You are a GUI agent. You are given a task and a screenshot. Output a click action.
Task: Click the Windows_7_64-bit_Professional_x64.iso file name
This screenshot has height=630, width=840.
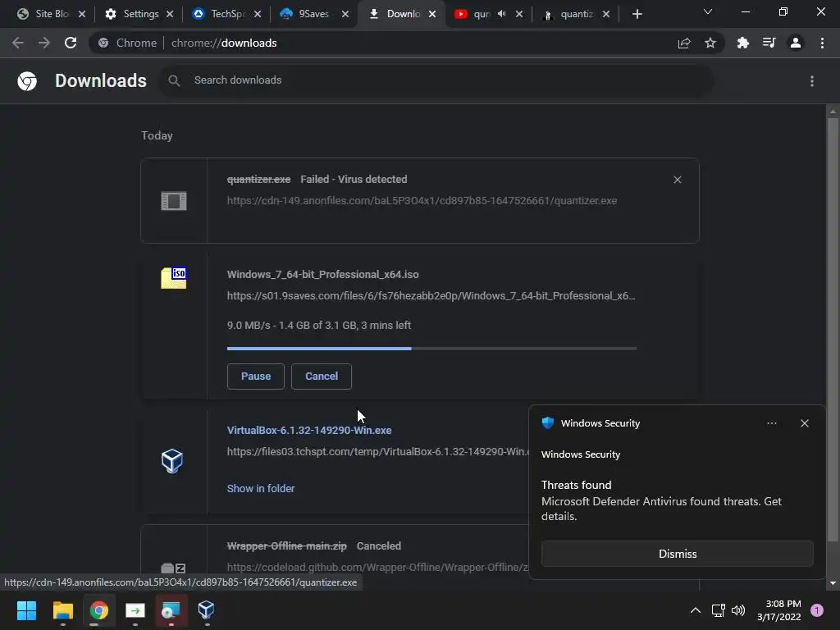(323, 274)
